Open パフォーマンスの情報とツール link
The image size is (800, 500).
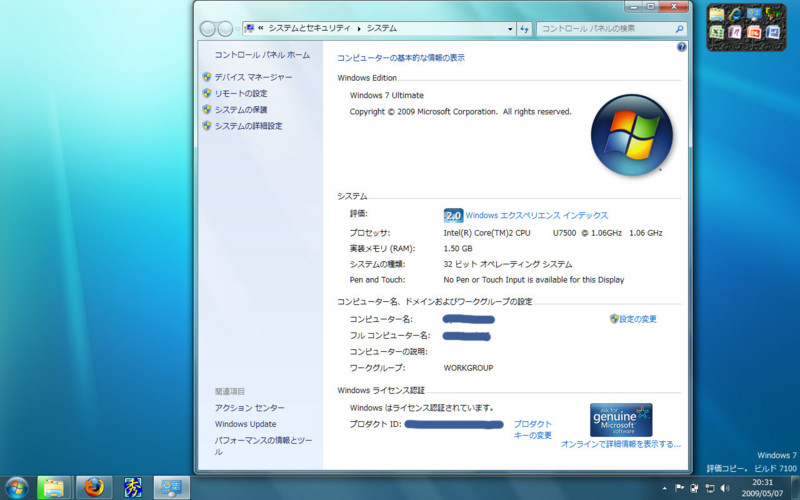263,445
